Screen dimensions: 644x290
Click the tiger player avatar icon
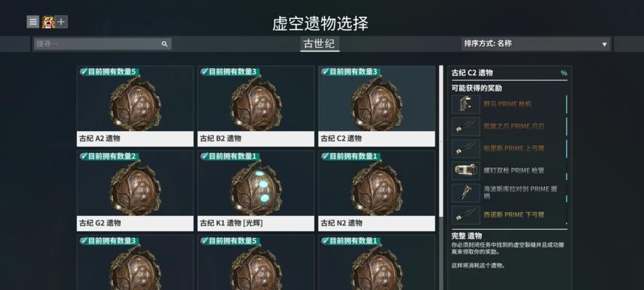pos(48,22)
